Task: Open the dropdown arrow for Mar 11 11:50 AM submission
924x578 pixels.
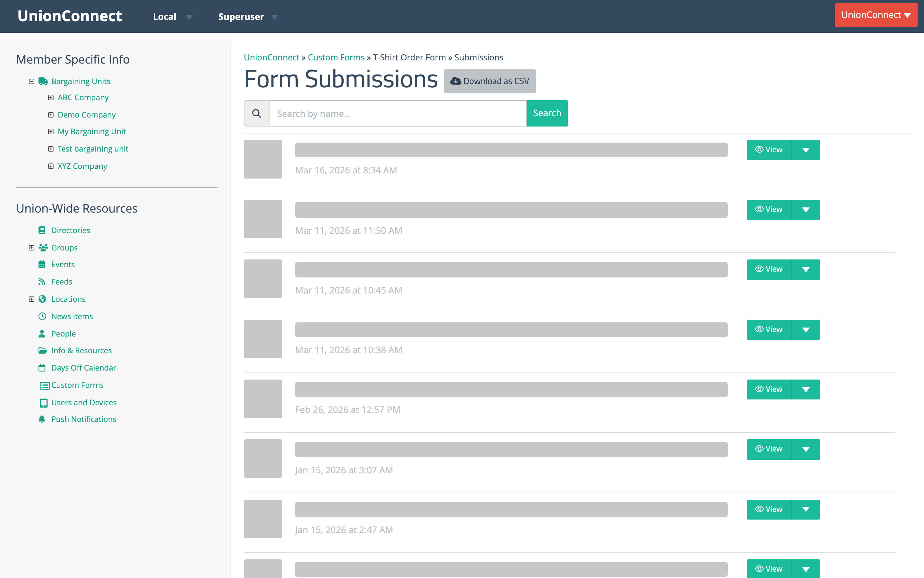Action: (806, 209)
